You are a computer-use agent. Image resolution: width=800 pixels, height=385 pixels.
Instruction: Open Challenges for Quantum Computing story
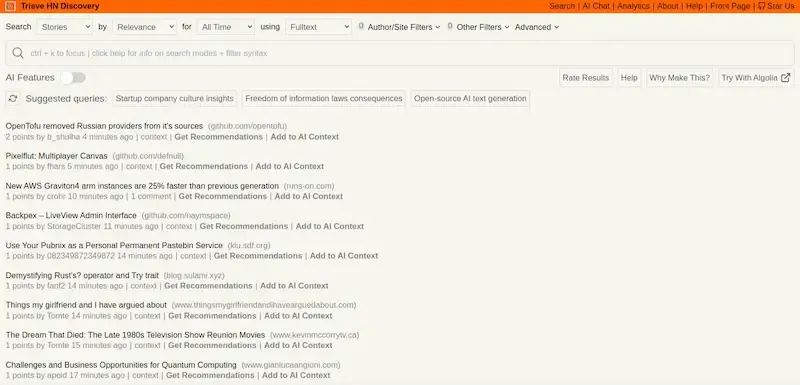coord(121,365)
